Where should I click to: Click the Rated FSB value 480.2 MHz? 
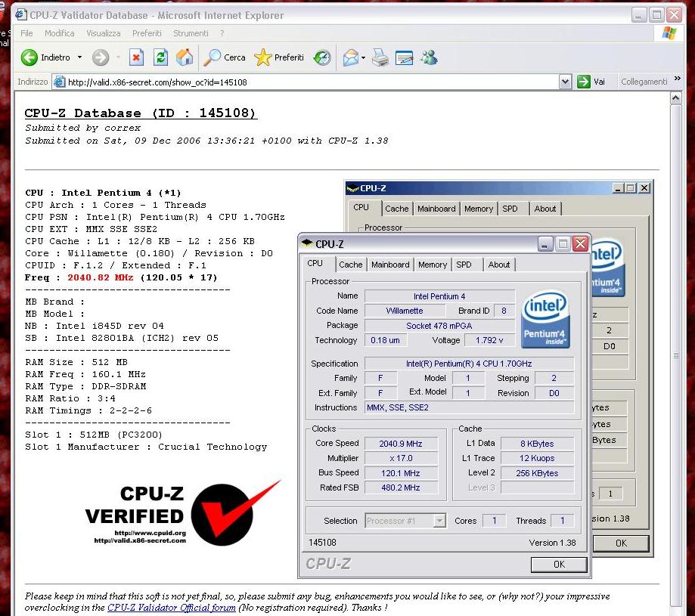tap(401, 488)
